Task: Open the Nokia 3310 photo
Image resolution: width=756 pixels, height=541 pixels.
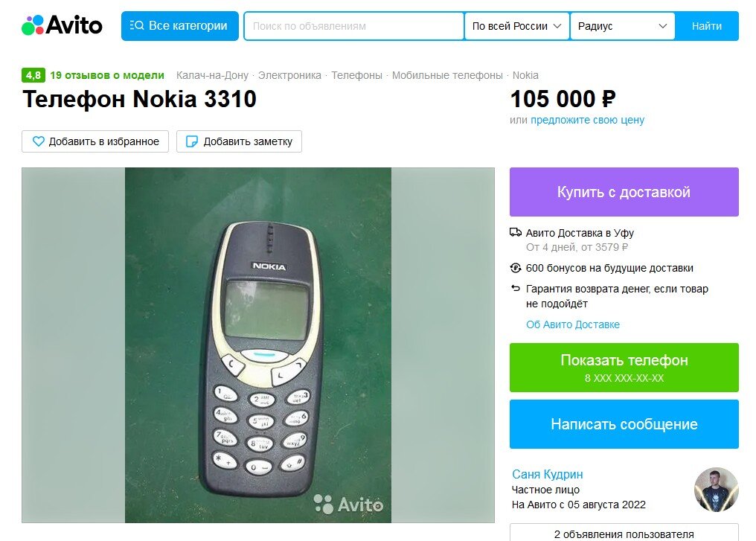Action: [258, 345]
